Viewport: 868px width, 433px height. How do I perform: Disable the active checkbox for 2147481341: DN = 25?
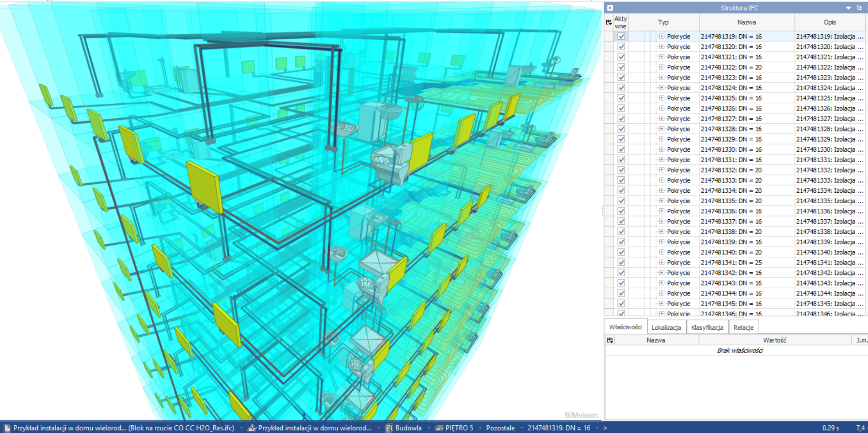621,263
